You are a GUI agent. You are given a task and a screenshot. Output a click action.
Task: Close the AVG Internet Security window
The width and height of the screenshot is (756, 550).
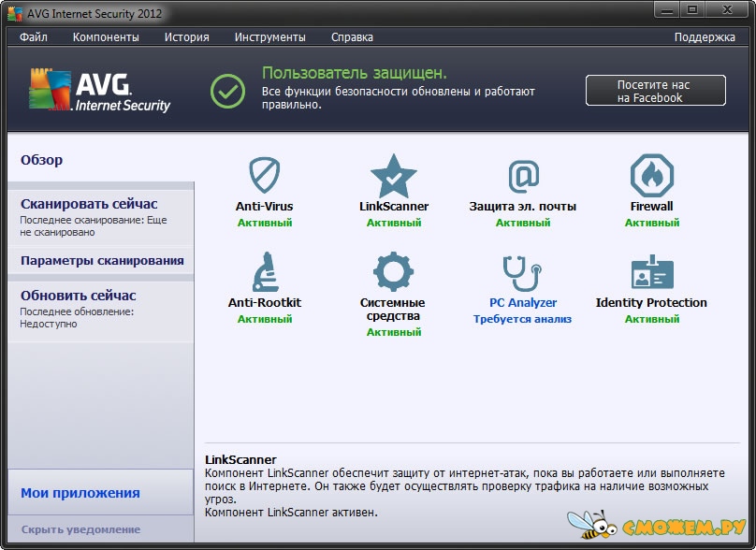pos(728,9)
